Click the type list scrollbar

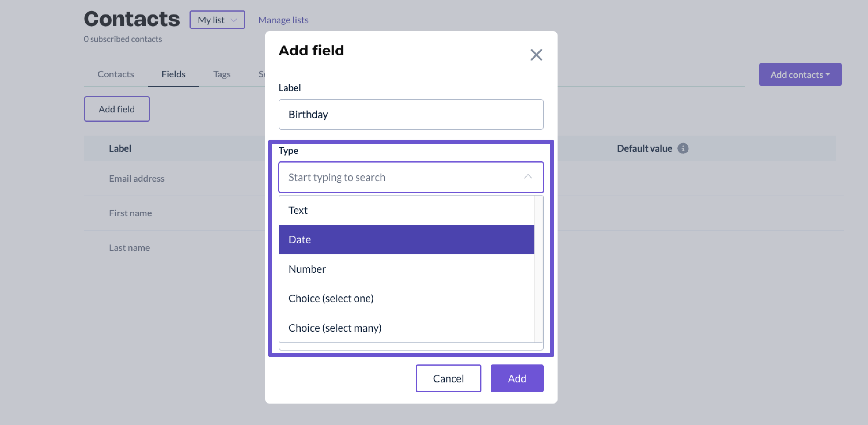click(x=538, y=269)
